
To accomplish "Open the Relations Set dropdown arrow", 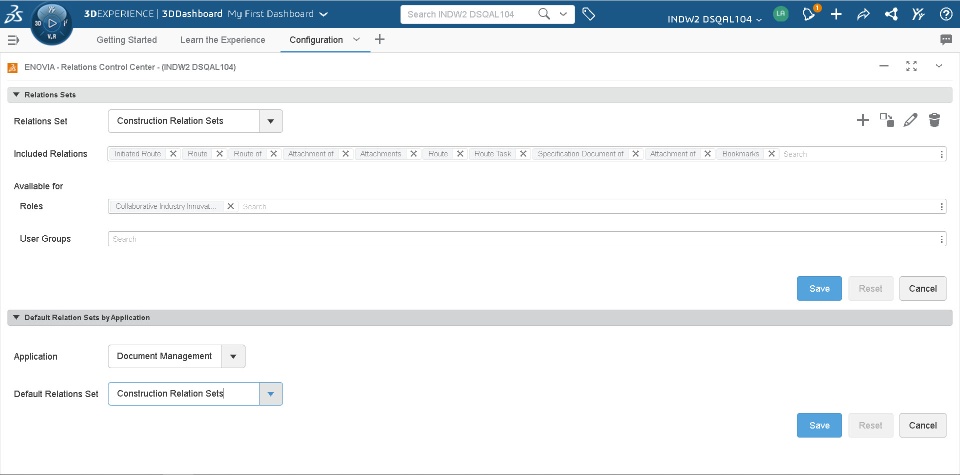I will click(271, 121).
